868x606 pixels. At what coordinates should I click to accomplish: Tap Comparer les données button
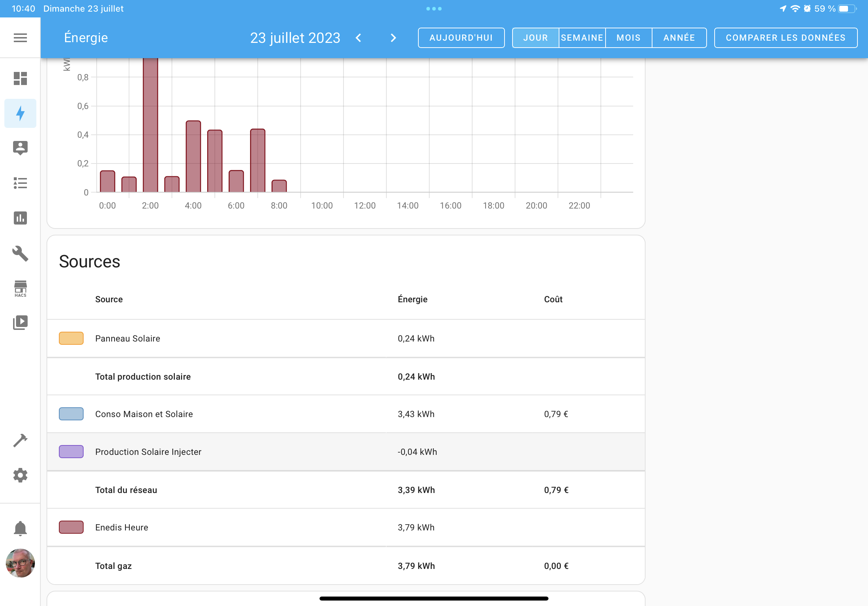785,38
